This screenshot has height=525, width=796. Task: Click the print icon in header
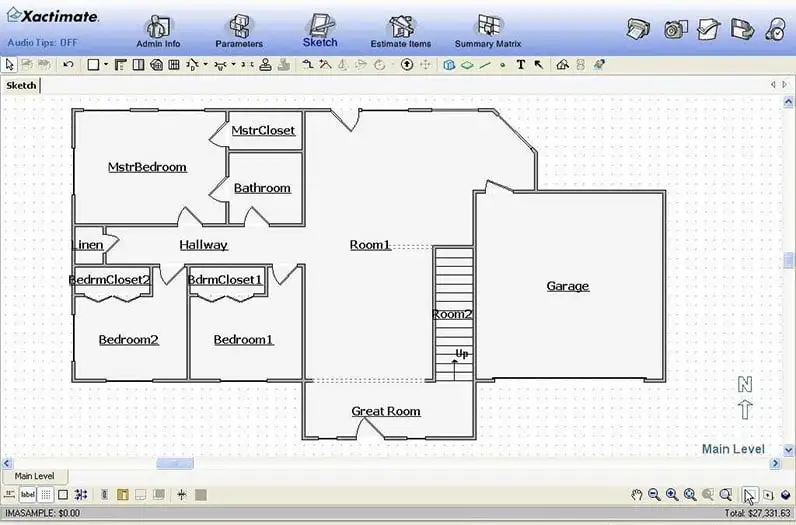point(638,29)
